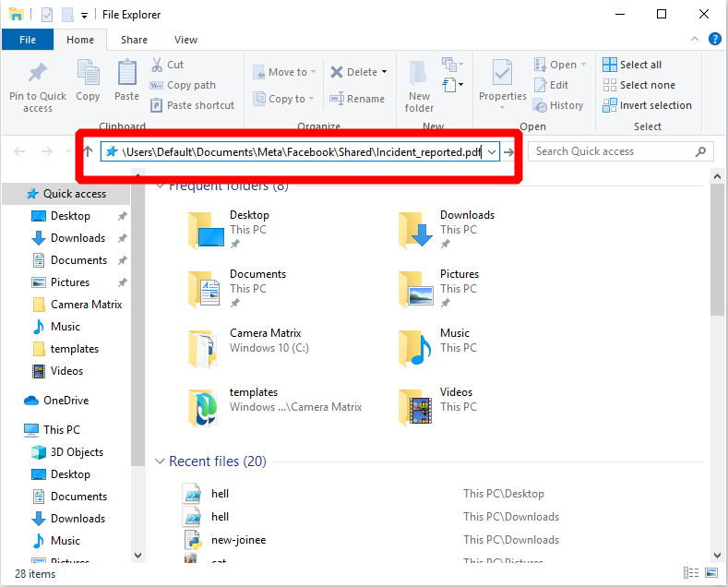728x587 pixels.
Task: Click Invert selection
Action: pyautogui.click(x=647, y=105)
